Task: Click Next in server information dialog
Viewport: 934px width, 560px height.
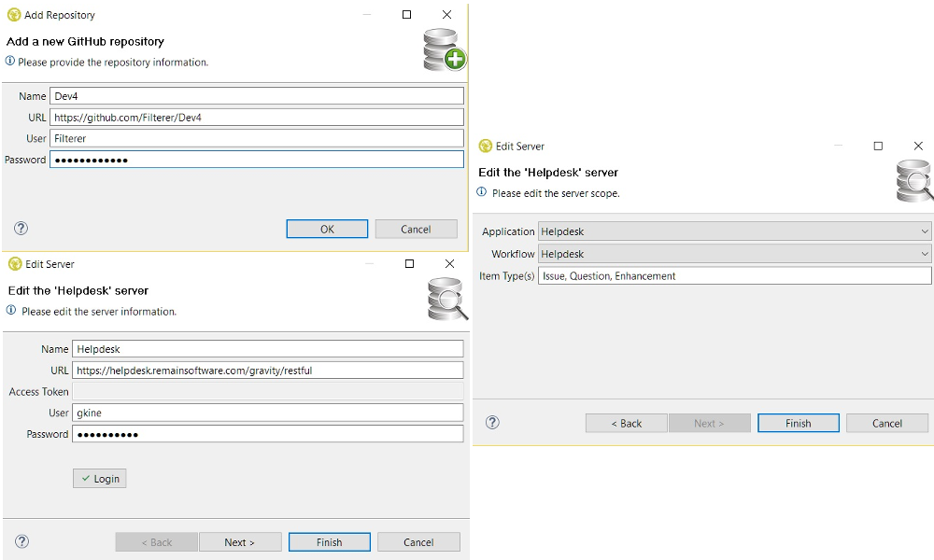Action: [x=239, y=542]
